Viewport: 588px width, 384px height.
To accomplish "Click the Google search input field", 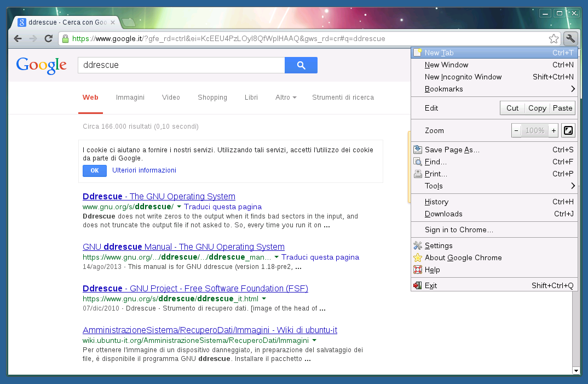I will coord(181,65).
